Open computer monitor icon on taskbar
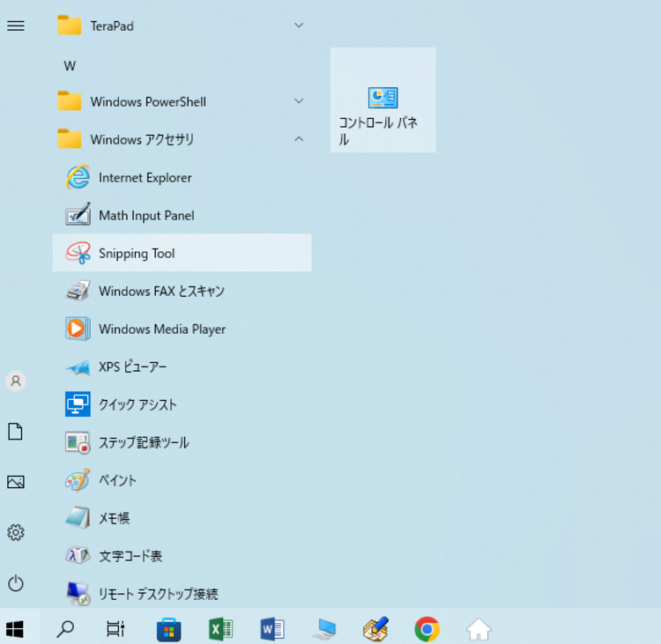Screen dimensions: 661x644 pyautogui.click(x=324, y=630)
